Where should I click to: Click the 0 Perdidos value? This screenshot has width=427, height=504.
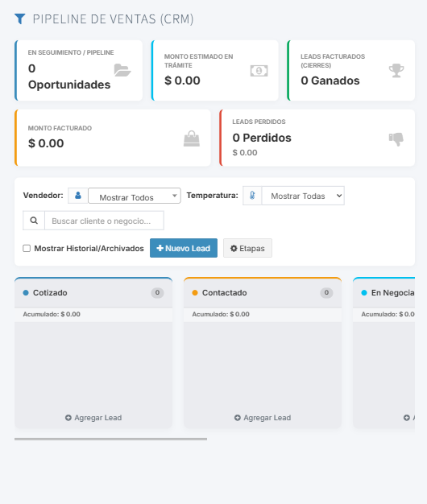coord(262,138)
